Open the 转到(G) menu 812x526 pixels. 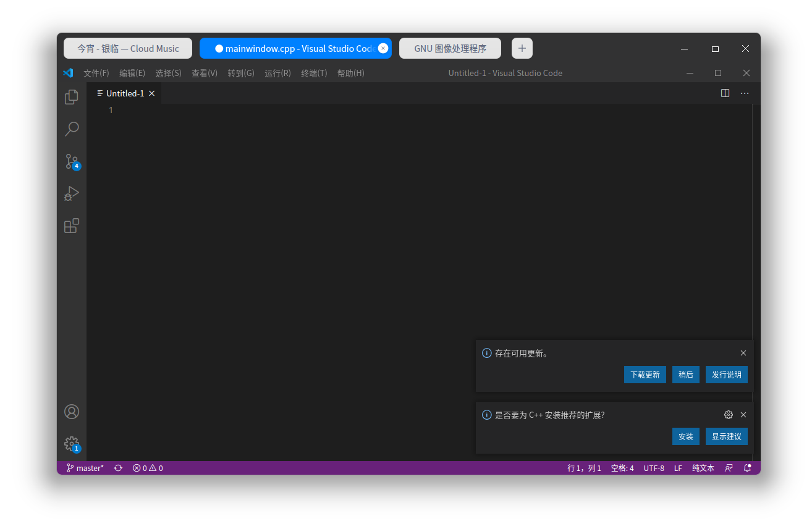(x=241, y=73)
